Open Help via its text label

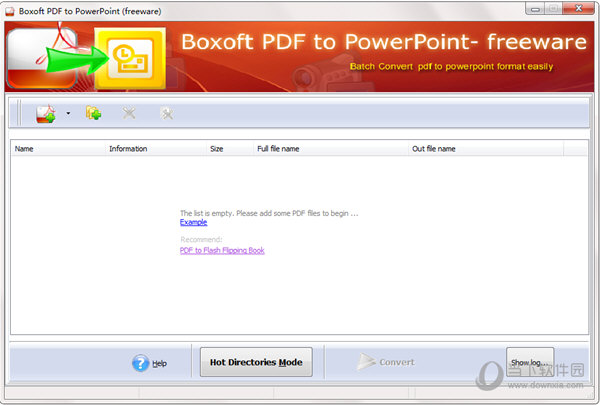pos(160,363)
